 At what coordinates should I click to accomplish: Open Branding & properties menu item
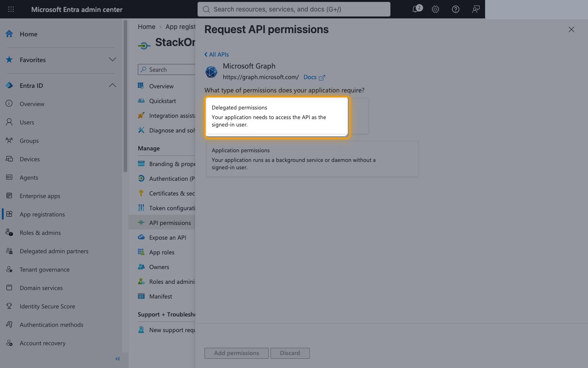[x=172, y=164]
